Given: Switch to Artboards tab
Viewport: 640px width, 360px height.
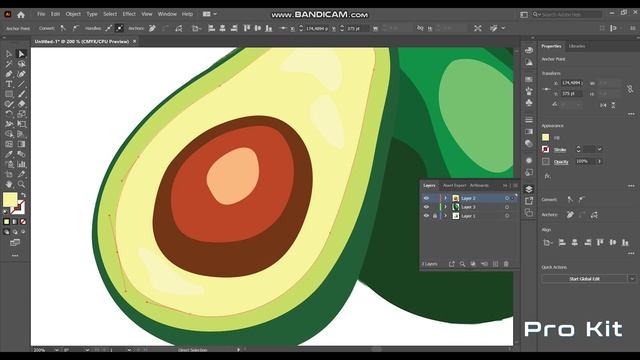Looking at the screenshot, I should 479,185.
